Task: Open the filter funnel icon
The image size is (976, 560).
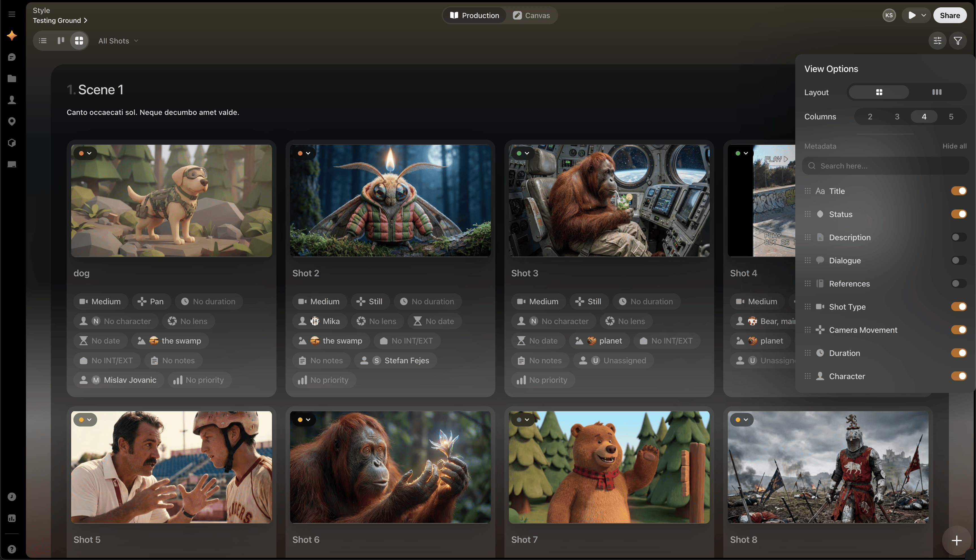Action: 958,41
